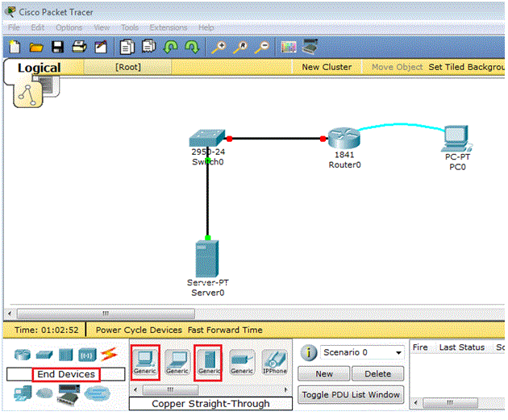The width and height of the screenshot is (508, 420).
Task: Click the Fire column header
Action: click(x=420, y=347)
